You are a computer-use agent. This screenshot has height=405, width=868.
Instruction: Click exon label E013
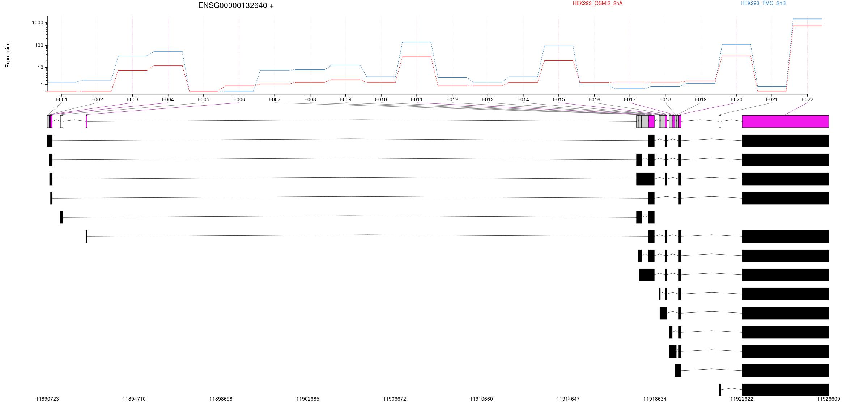click(488, 99)
